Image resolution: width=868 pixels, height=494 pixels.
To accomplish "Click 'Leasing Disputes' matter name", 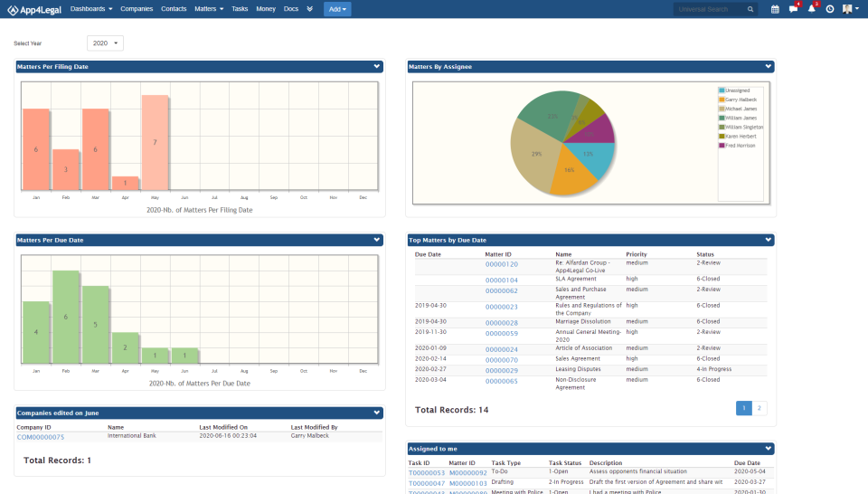I will tap(578, 369).
